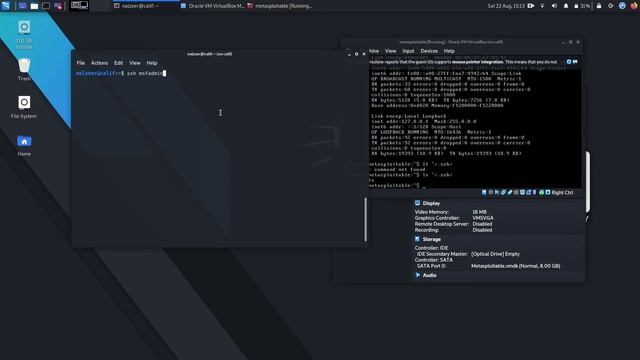Select the Home folder desktop icon
The height and width of the screenshot is (360, 640).
point(24,146)
